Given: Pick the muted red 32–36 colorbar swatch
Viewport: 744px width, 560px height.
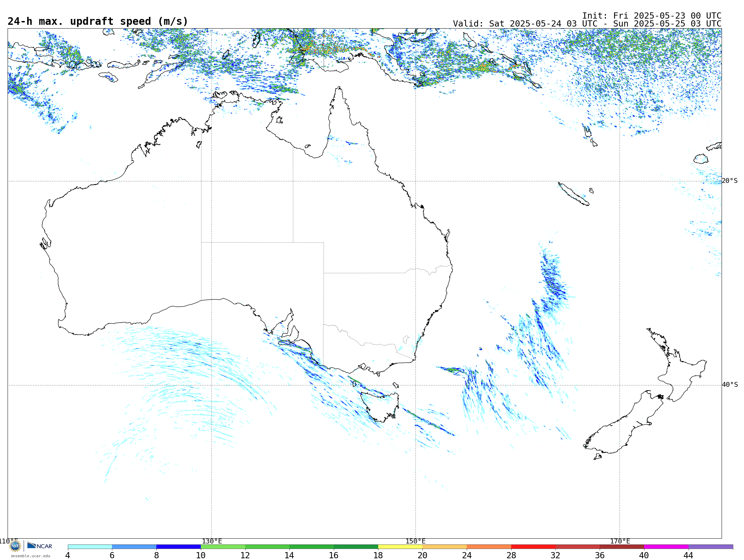Looking at the screenshot, I should click(578, 547).
